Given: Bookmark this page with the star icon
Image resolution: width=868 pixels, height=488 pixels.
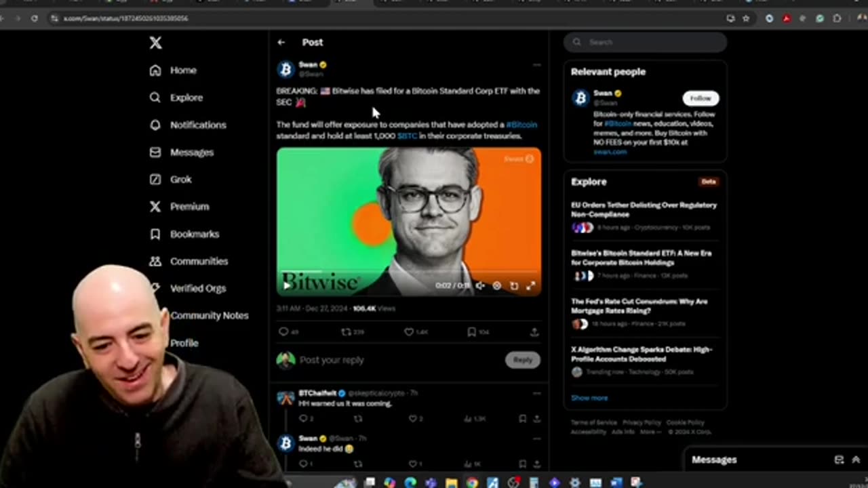Looking at the screenshot, I should [746, 18].
